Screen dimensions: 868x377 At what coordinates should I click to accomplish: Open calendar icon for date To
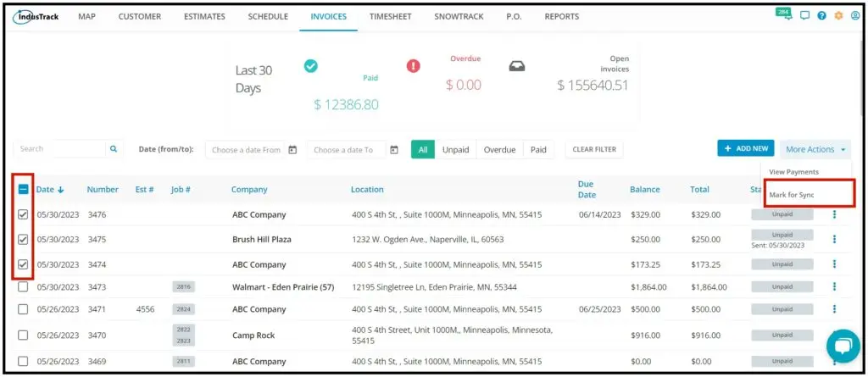coord(394,149)
